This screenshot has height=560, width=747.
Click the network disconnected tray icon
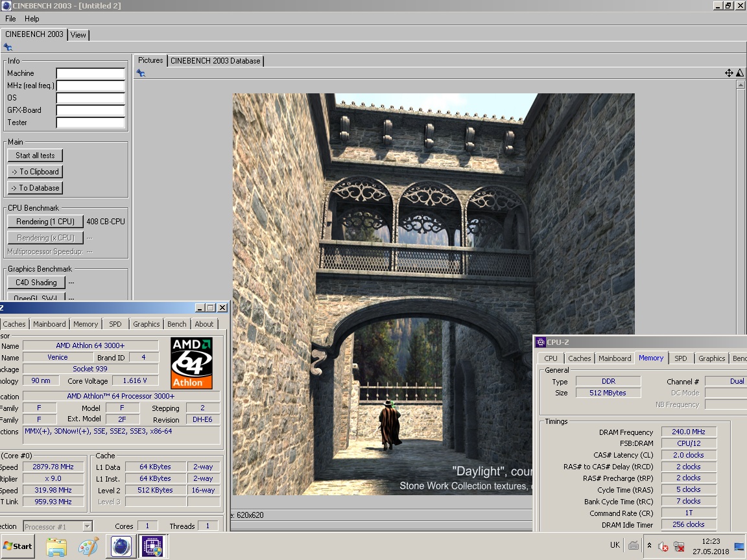pos(679,546)
